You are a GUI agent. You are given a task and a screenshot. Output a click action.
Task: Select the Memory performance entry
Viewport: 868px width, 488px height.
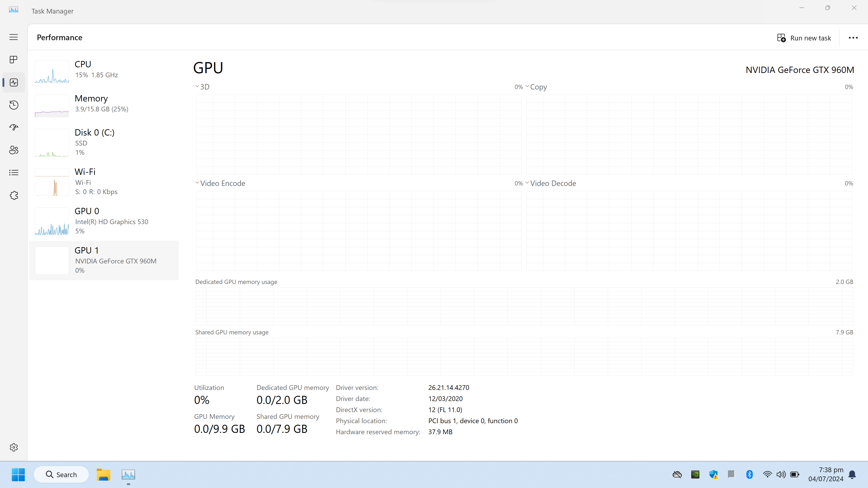[x=104, y=106]
